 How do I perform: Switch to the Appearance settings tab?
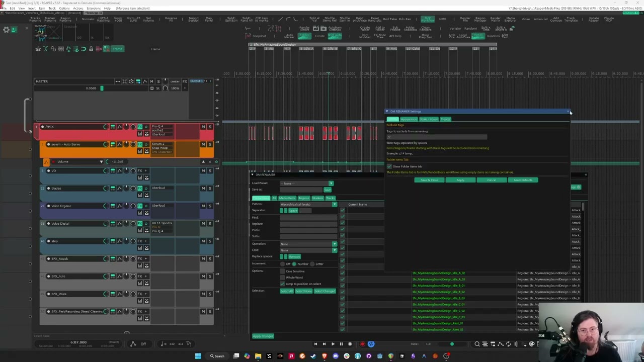(409, 119)
